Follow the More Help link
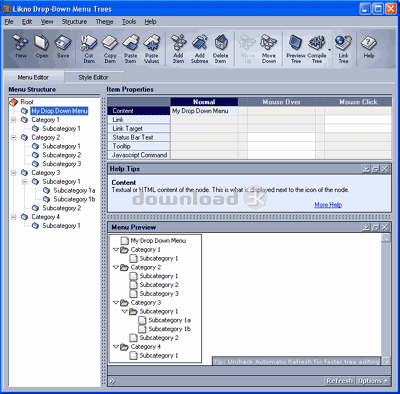This screenshot has height=394, width=400. tap(328, 205)
